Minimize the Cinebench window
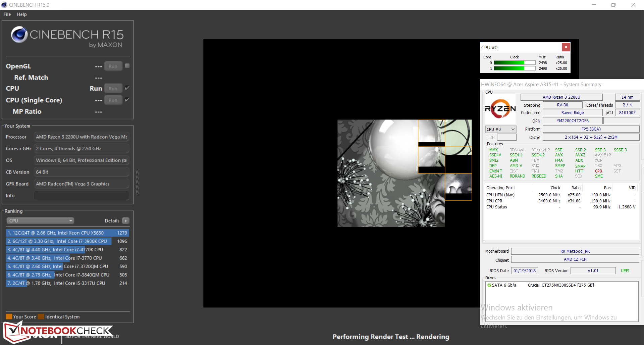Image resolution: width=644 pixels, height=345 pixels. (594, 5)
